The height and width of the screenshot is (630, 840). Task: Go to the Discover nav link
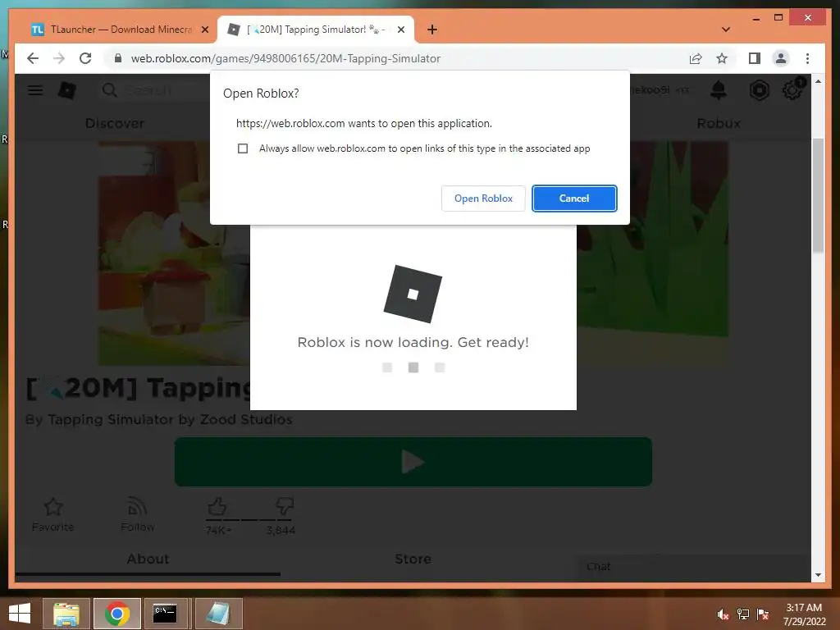click(x=115, y=124)
